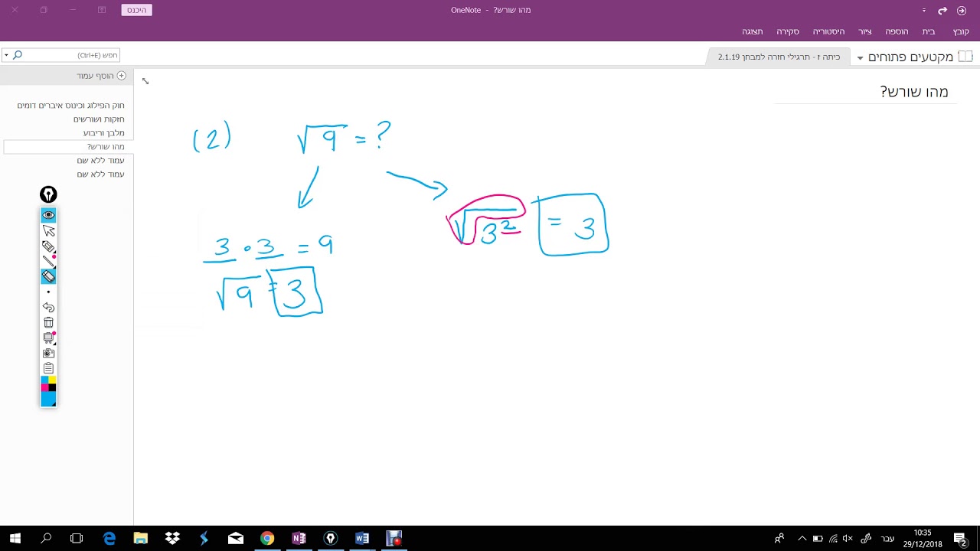The image size is (980, 551).
Task: Toggle the eye visibility tool
Action: (x=48, y=215)
